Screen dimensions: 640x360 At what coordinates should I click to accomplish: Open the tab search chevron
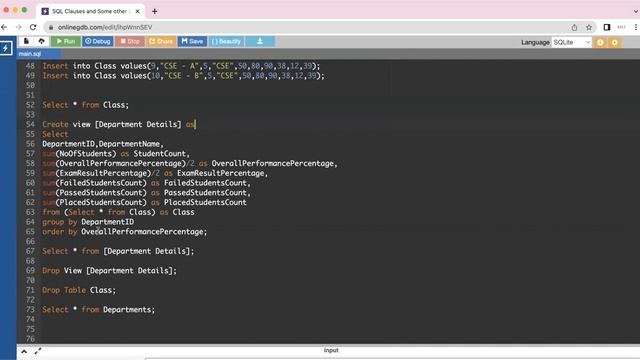(x=636, y=11)
